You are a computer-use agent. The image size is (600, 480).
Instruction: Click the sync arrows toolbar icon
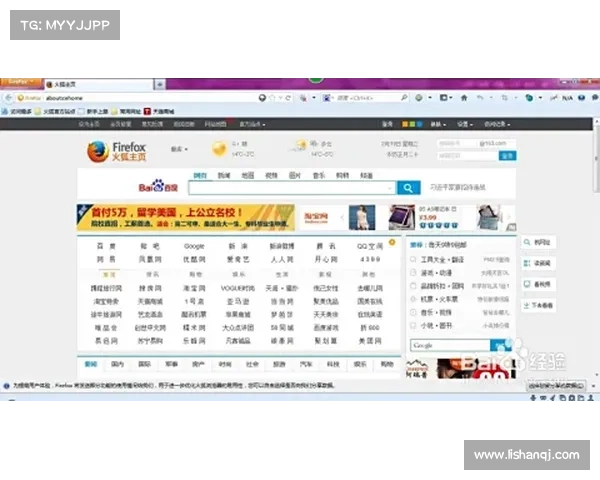[x=505, y=98]
